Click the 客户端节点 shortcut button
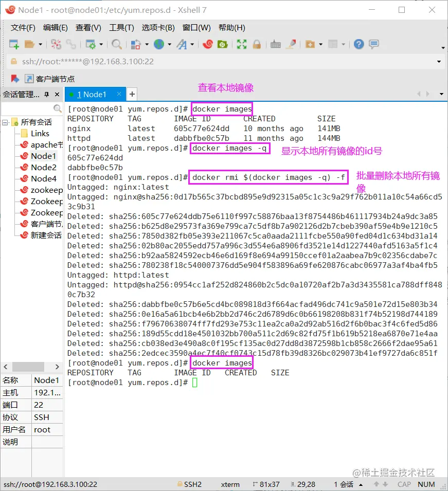 click(50, 79)
